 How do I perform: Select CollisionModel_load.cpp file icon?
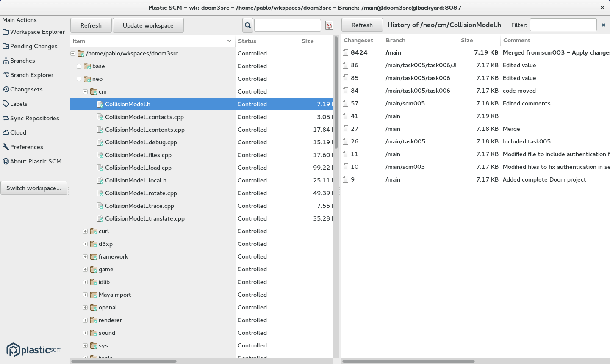(100, 168)
